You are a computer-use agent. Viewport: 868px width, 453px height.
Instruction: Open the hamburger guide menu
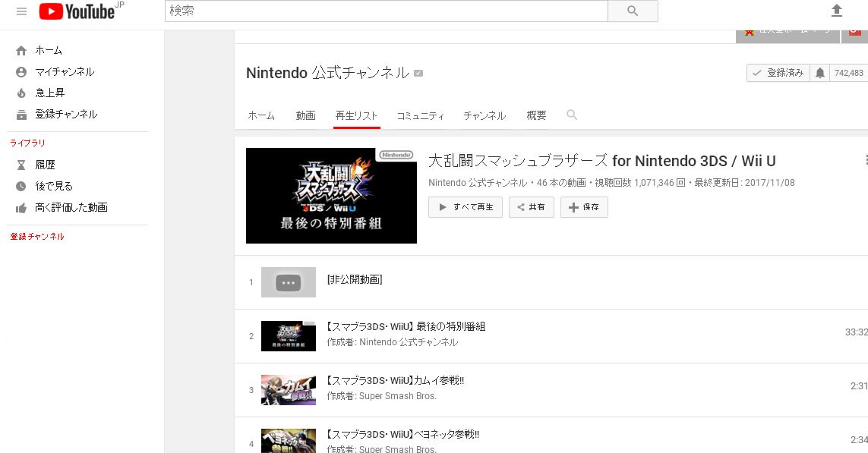coord(21,11)
